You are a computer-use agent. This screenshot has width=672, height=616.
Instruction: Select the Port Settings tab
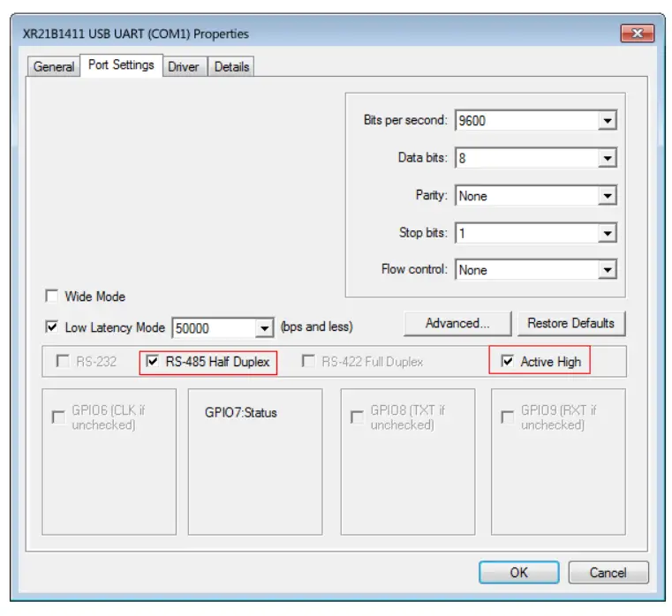point(121,65)
